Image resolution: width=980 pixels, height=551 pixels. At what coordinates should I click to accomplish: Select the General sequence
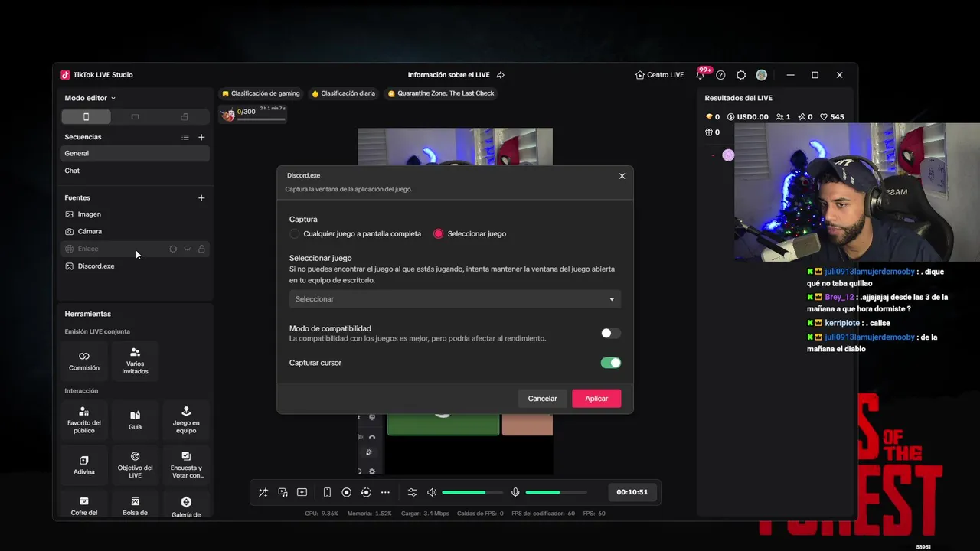click(x=135, y=153)
